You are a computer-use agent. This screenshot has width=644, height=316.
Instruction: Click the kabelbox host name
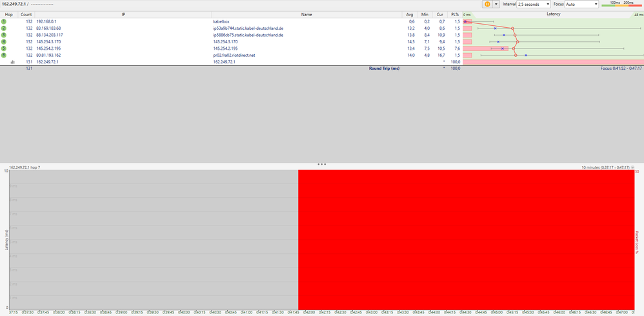click(221, 21)
